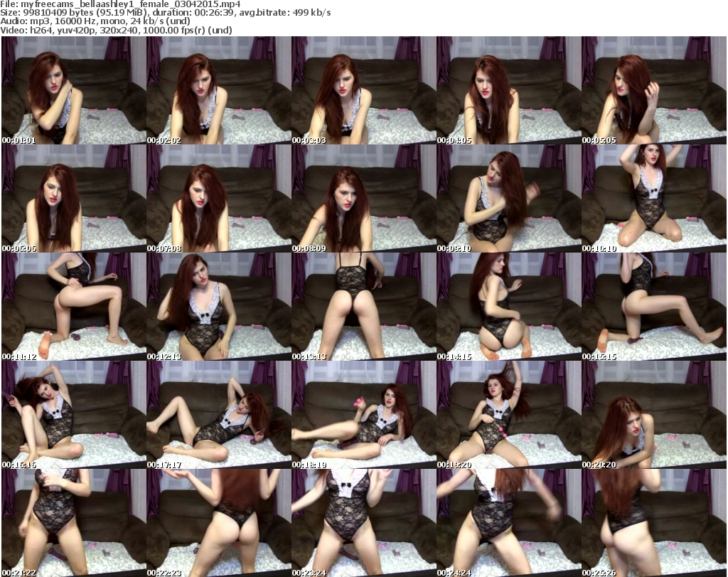Image resolution: width=728 pixels, height=577 pixels.
Task: Select the frame stamped 00:14:15
Action: [509, 307]
